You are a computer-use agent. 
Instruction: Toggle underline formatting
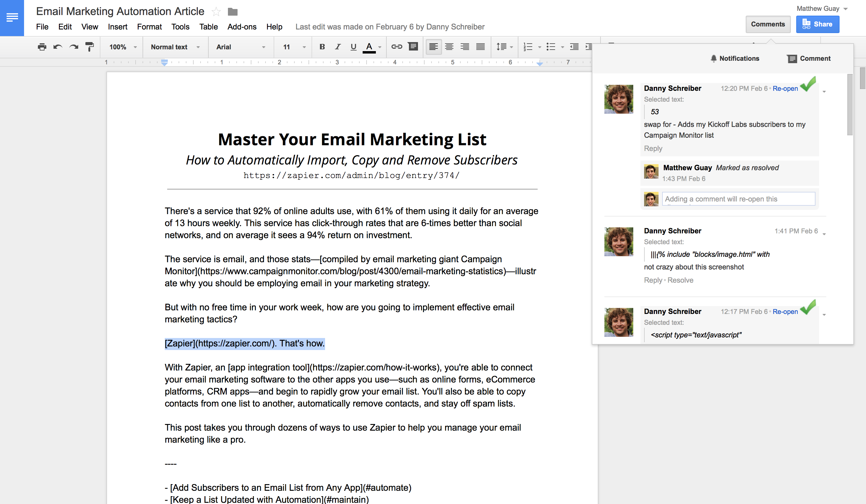click(x=353, y=47)
